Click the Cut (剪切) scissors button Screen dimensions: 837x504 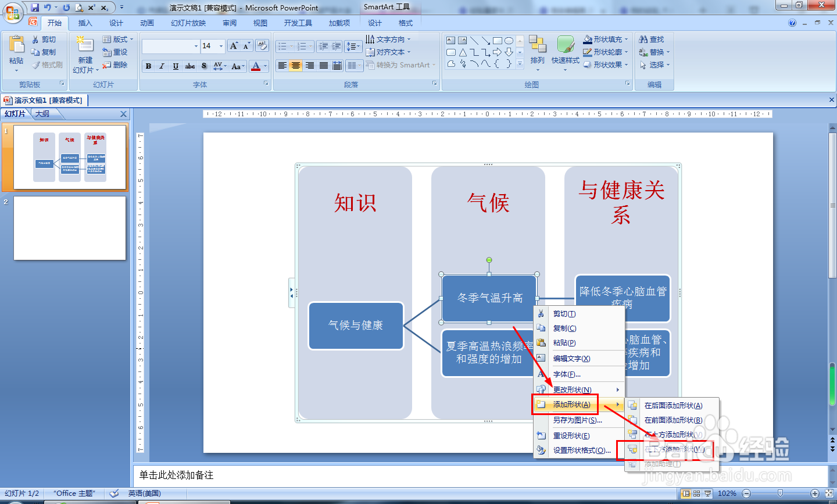(x=44, y=40)
